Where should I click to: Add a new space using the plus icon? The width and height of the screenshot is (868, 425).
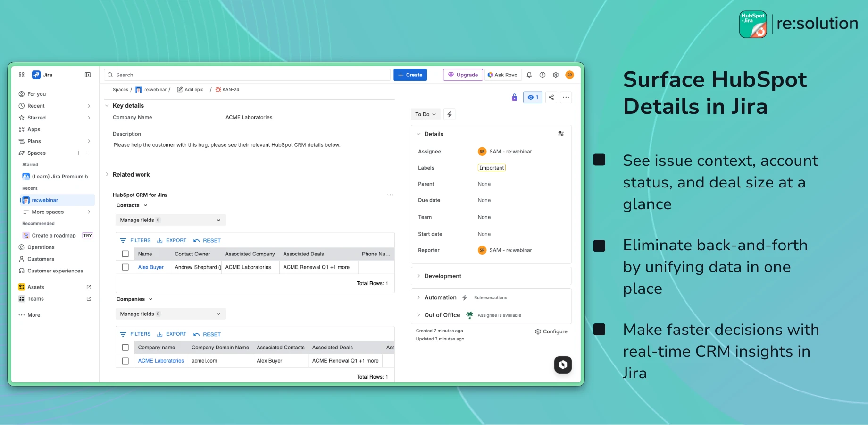pyautogui.click(x=79, y=153)
